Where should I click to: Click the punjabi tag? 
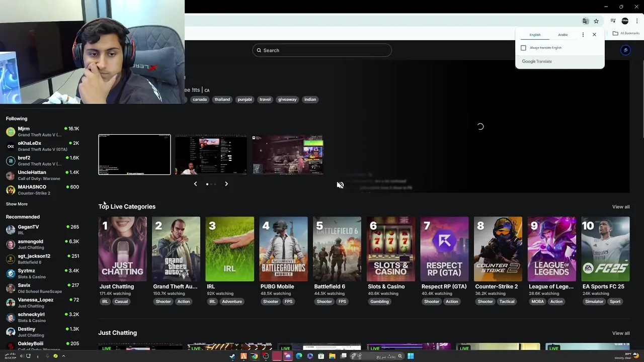coord(245,100)
